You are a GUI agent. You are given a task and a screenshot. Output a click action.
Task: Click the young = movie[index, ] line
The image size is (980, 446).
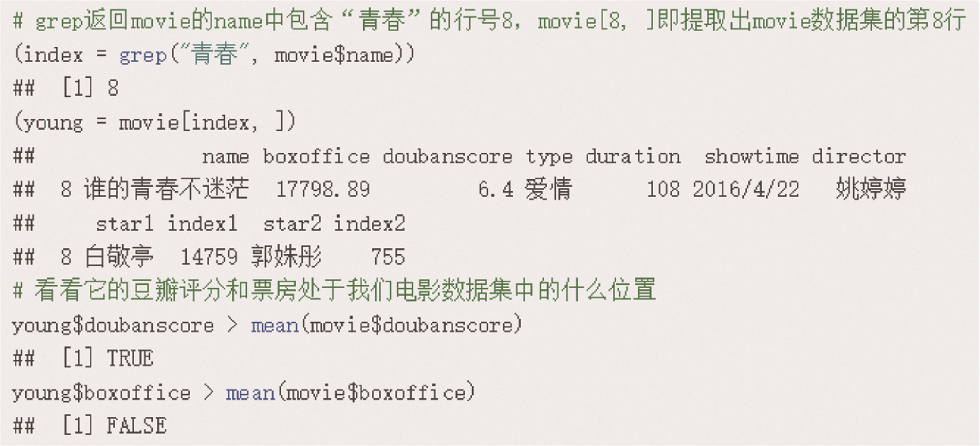(x=155, y=123)
